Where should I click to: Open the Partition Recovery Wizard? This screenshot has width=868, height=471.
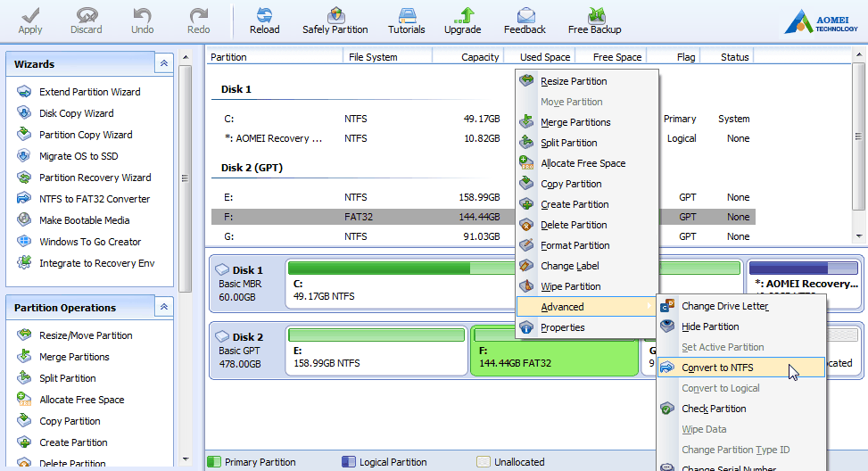click(95, 178)
